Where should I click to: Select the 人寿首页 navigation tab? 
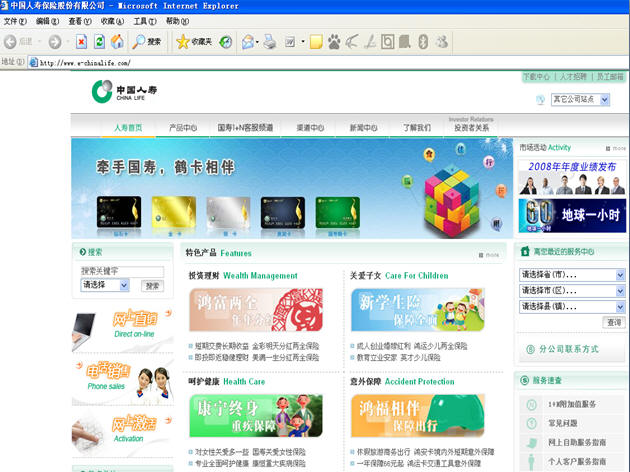(128, 128)
